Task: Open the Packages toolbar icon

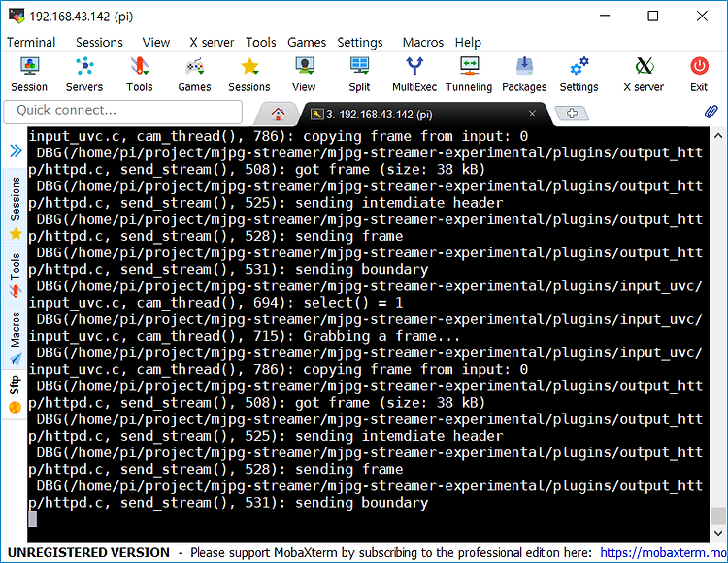Action: [x=524, y=75]
